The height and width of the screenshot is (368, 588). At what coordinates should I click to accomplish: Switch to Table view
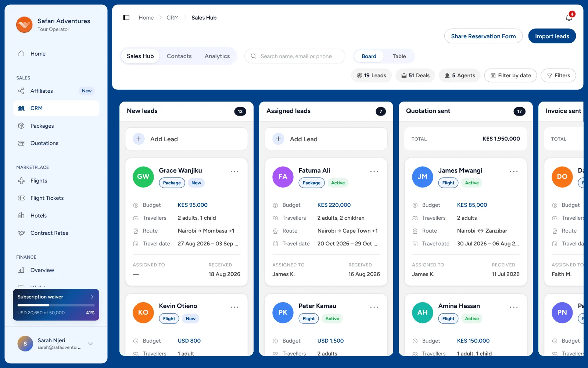[399, 56]
